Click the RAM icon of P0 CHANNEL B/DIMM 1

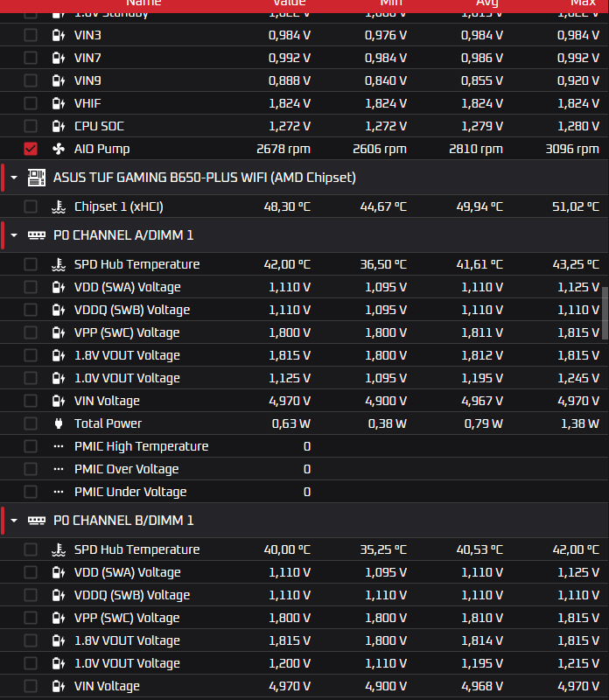(36, 521)
